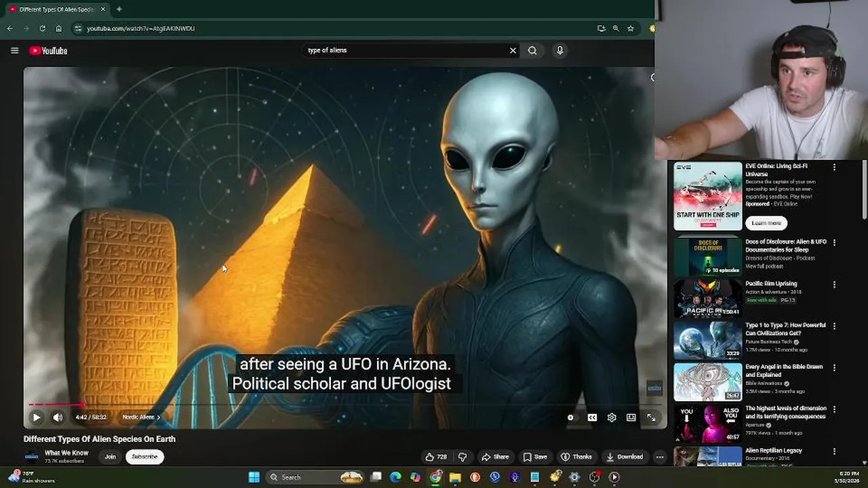
Task: Open more actions ellipsis under video
Action: pyautogui.click(x=659, y=457)
